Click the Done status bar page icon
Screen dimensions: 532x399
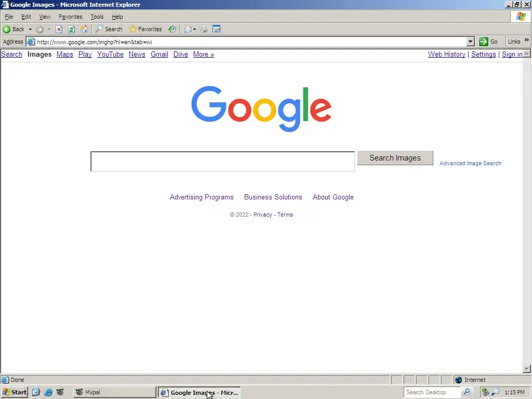[x=5, y=380]
